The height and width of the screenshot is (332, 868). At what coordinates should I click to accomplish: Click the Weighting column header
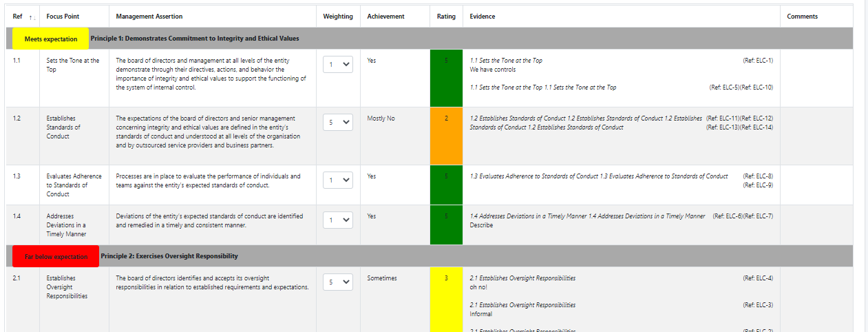338,17
